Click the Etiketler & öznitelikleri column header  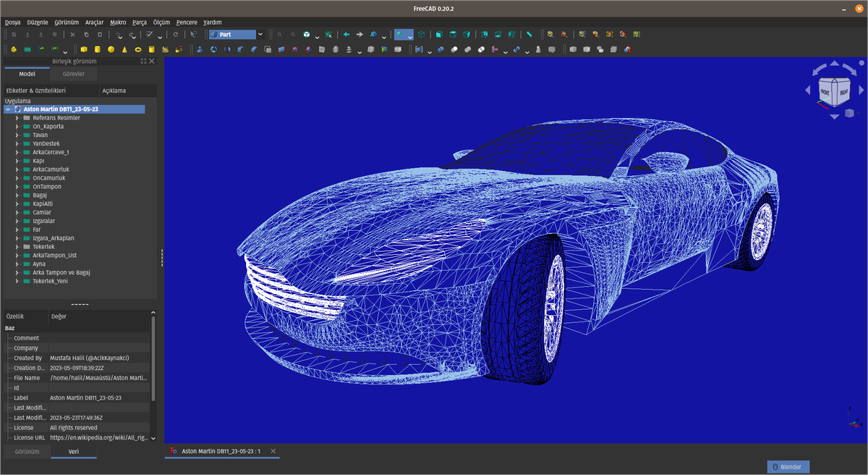(x=51, y=91)
